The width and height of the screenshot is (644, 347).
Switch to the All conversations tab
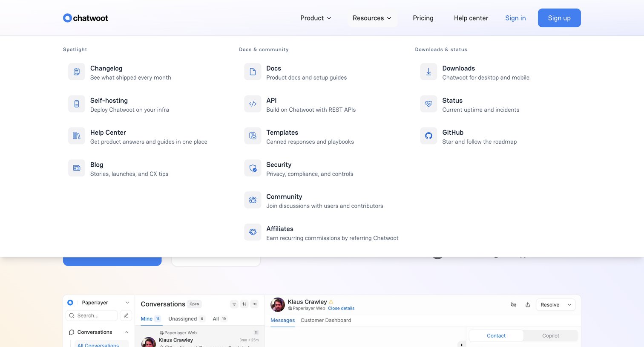220,319
